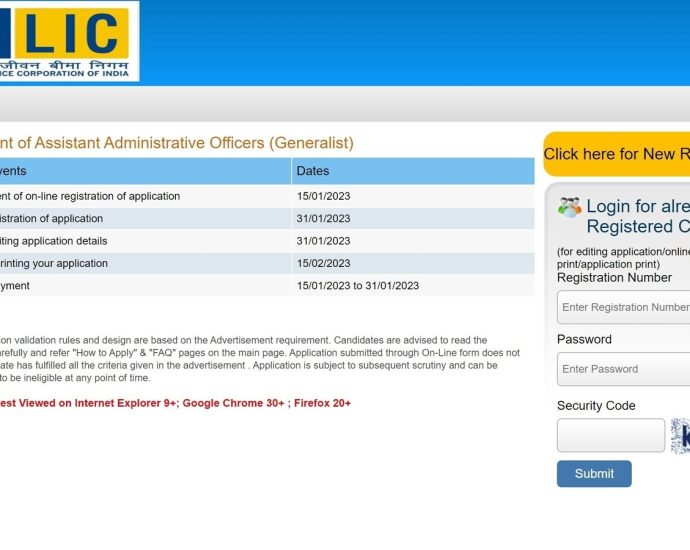Click the Security Code label
690x550 pixels.
(x=596, y=406)
